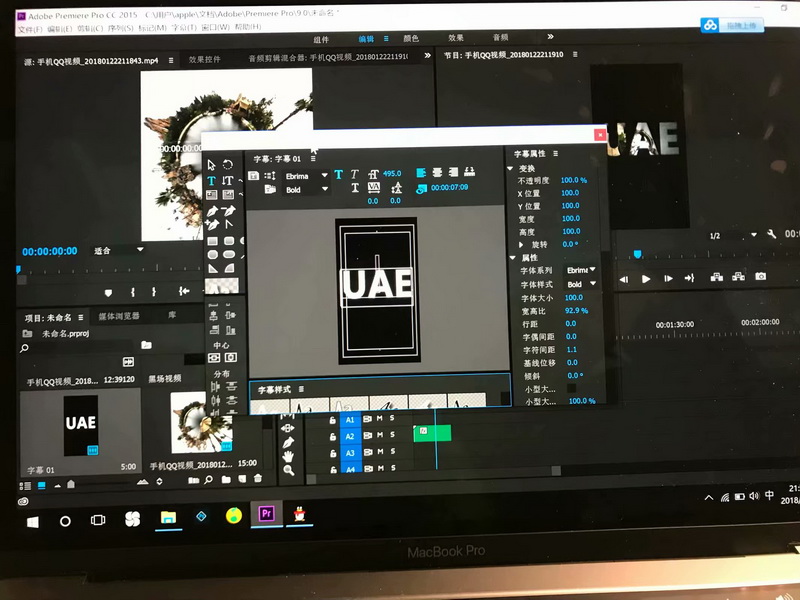
Task: Click Add Marker in Source monitor
Action: tap(108, 293)
